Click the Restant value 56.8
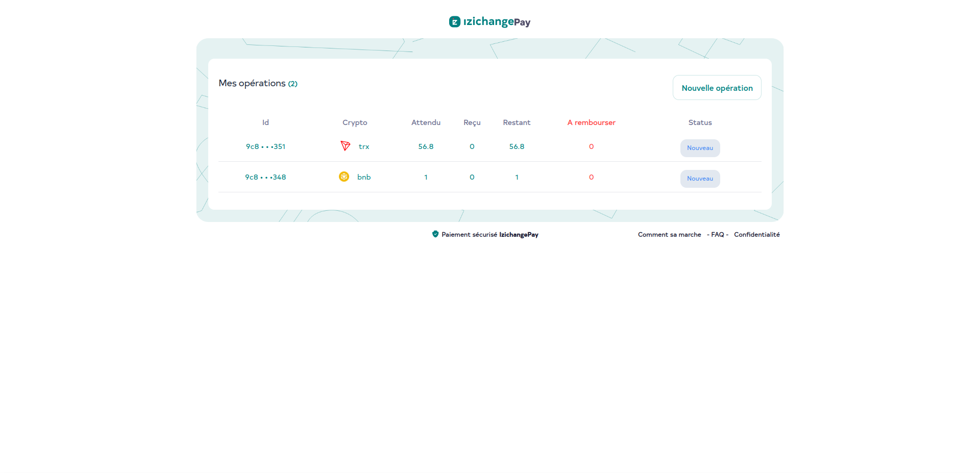The image size is (980, 473). click(x=517, y=146)
